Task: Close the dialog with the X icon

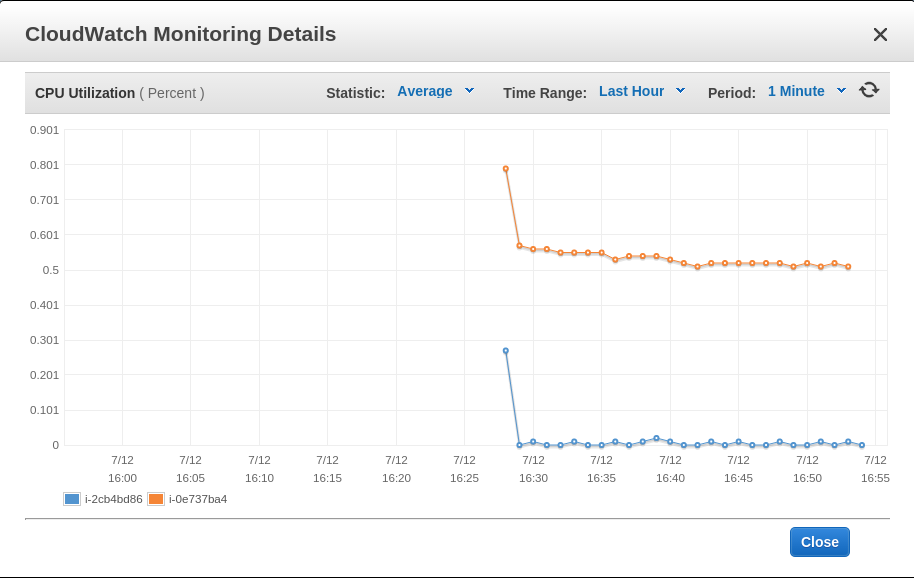Action: pos(880,35)
